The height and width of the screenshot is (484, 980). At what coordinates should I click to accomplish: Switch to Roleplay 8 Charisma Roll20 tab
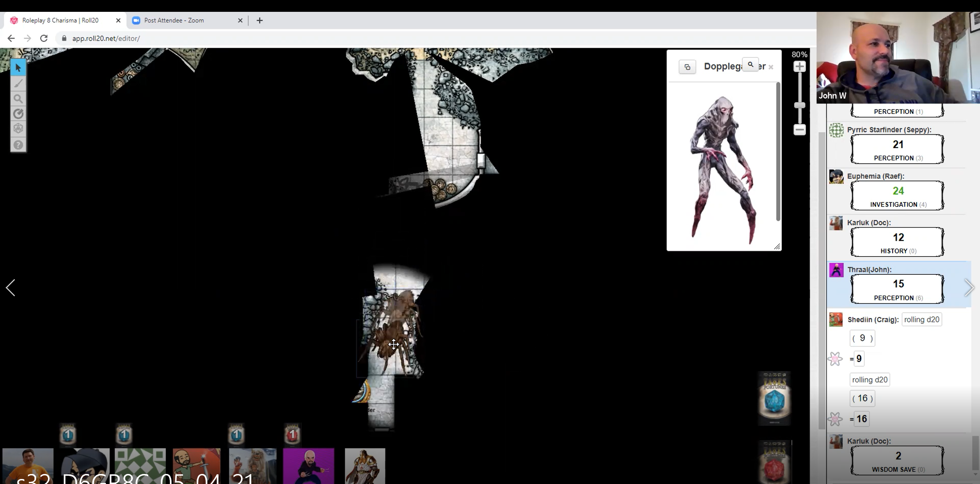pos(65,20)
